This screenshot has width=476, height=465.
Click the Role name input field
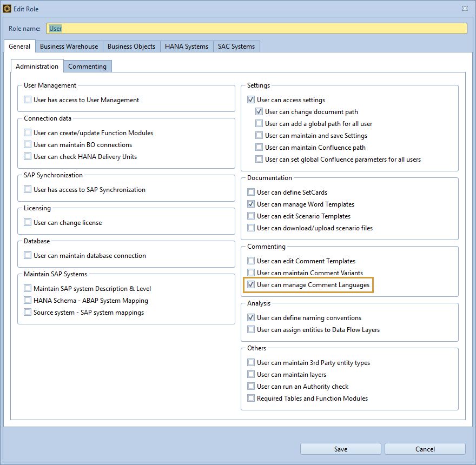pos(254,28)
